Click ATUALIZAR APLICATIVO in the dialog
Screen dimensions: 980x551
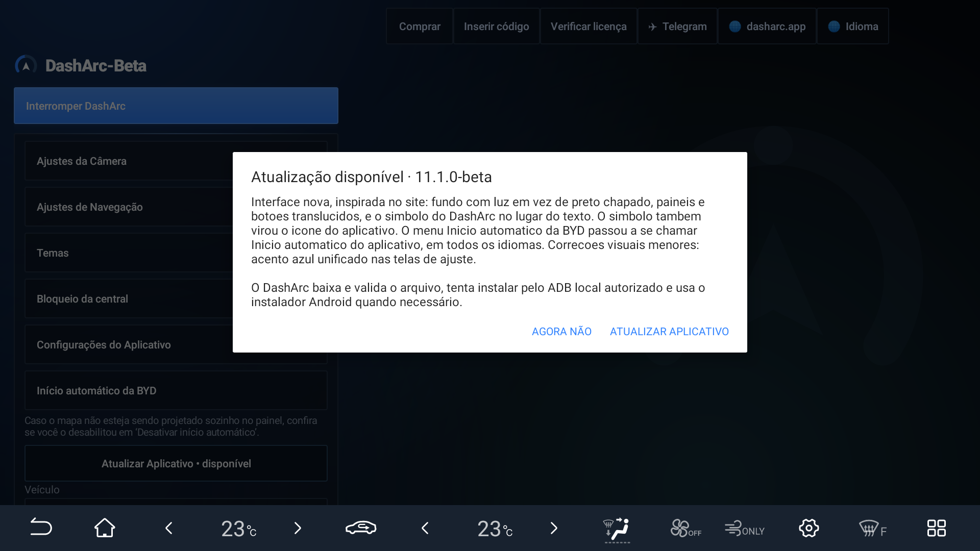[x=669, y=332]
